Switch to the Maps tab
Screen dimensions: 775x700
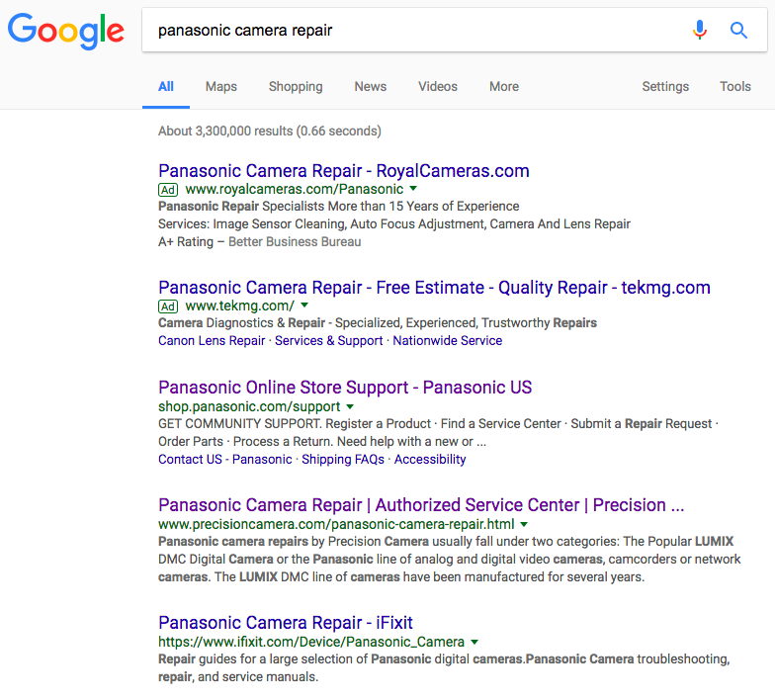(x=221, y=87)
